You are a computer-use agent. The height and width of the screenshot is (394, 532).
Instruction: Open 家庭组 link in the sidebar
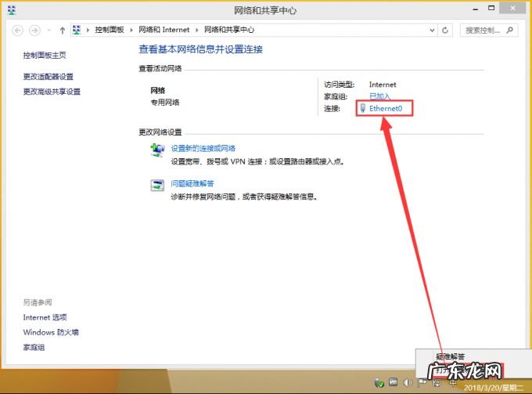(34, 347)
